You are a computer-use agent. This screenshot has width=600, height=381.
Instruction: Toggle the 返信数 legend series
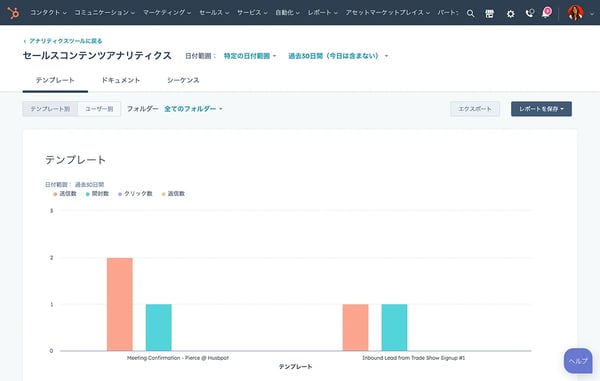173,194
